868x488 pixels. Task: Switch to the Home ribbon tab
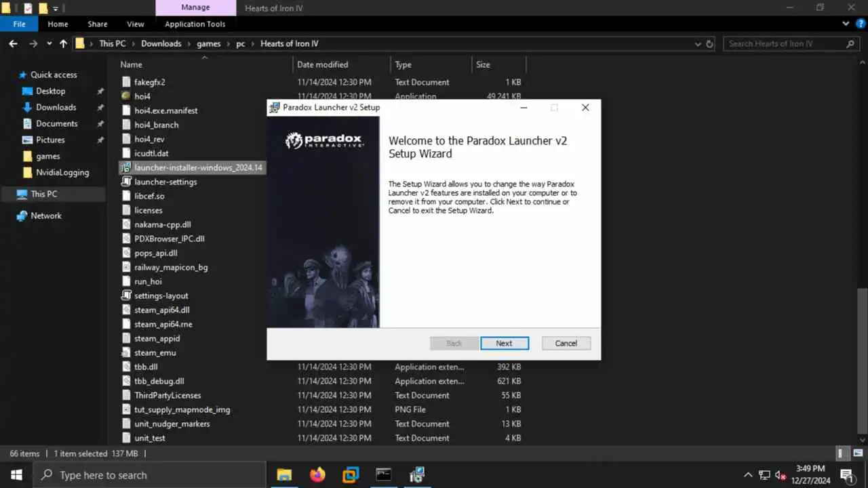[x=58, y=24]
